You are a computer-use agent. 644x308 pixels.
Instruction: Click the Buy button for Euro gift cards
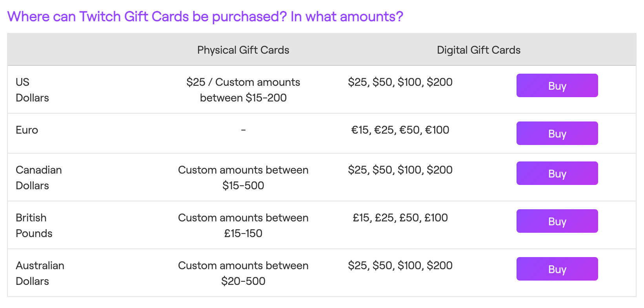tap(557, 133)
